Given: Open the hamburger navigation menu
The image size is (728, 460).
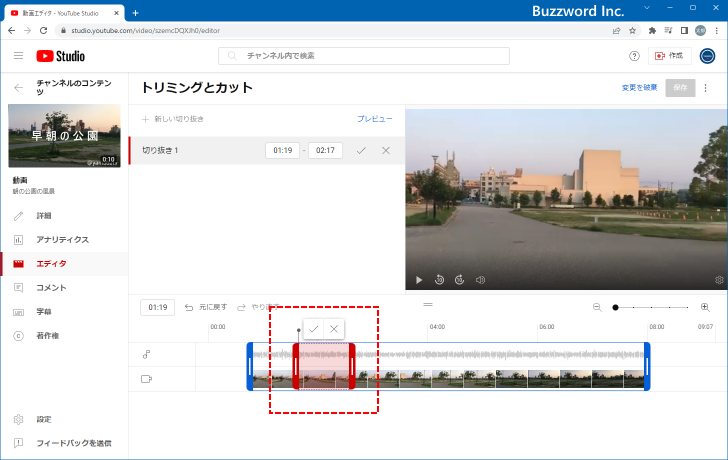Looking at the screenshot, I should click(x=19, y=56).
